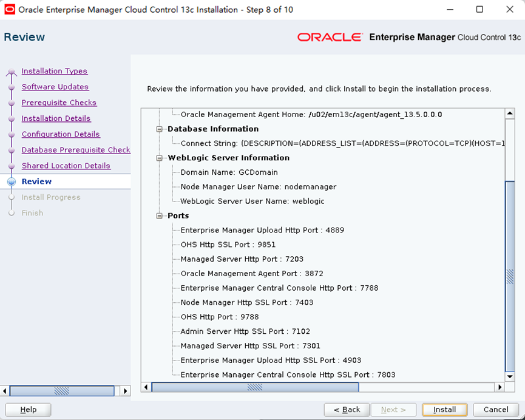Collapse the WebLogic Server Information node
525x420 pixels.
pos(160,158)
